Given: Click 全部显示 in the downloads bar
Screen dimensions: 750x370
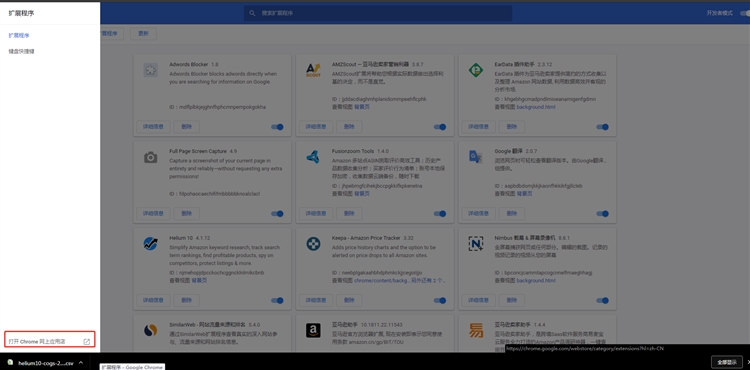Looking at the screenshot, I should (727, 362).
